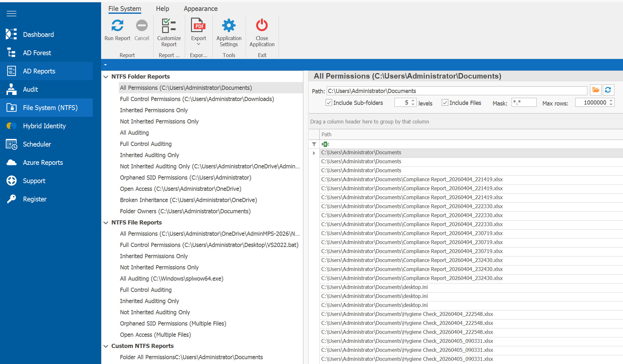Click the ABC filter condition icon
Screen dimensions: 623x364
coord(325,144)
